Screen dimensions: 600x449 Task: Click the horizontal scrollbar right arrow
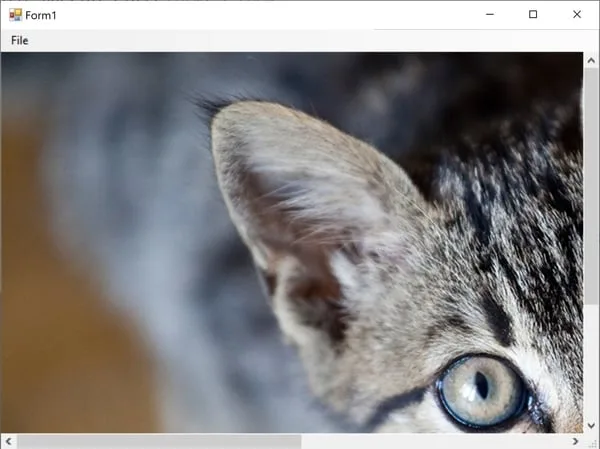pyautogui.click(x=575, y=441)
